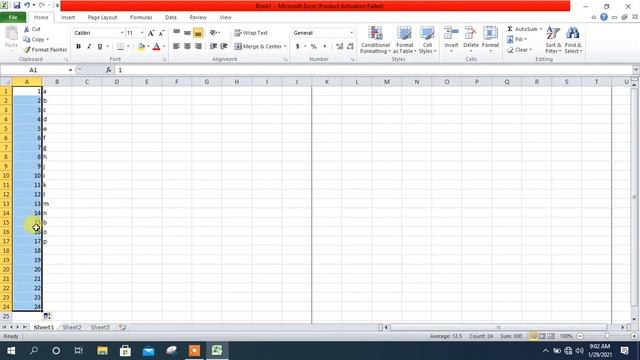Switch to the Formulas tab
Image resolution: width=640 pixels, height=360 pixels.
click(x=141, y=18)
